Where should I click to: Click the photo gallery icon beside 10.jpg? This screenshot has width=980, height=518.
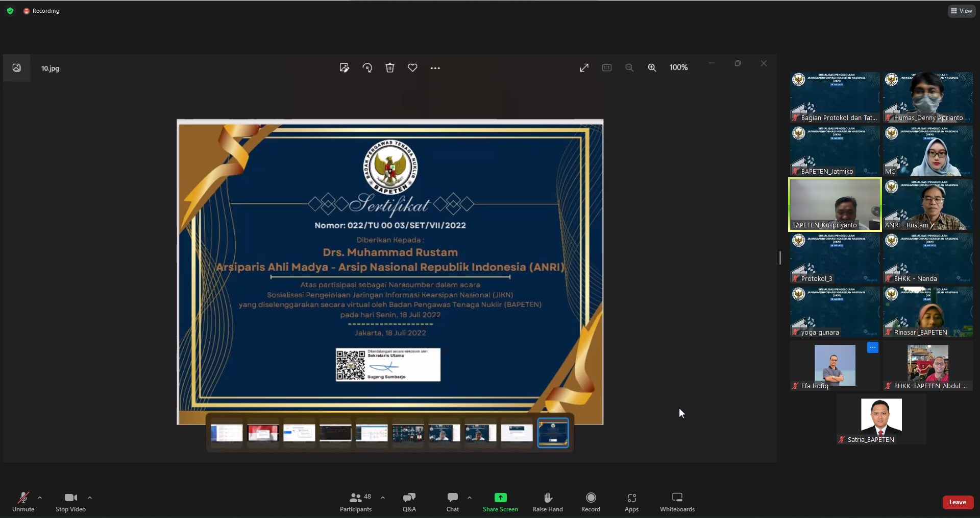17,68
